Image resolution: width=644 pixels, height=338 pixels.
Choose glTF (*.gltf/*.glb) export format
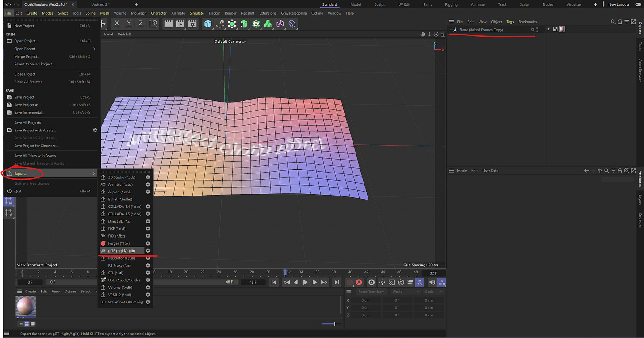(x=121, y=251)
